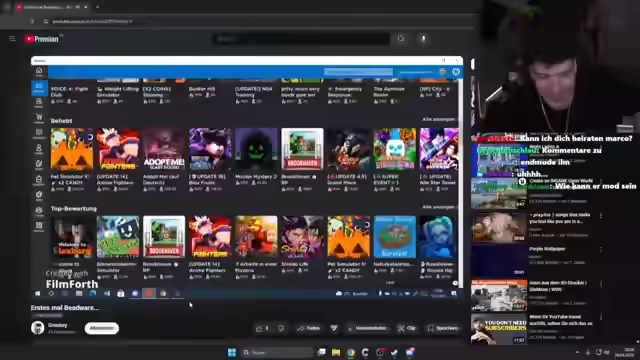Click the YouTube search magnifier button
This screenshot has height=360, width=640.
point(401,39)
